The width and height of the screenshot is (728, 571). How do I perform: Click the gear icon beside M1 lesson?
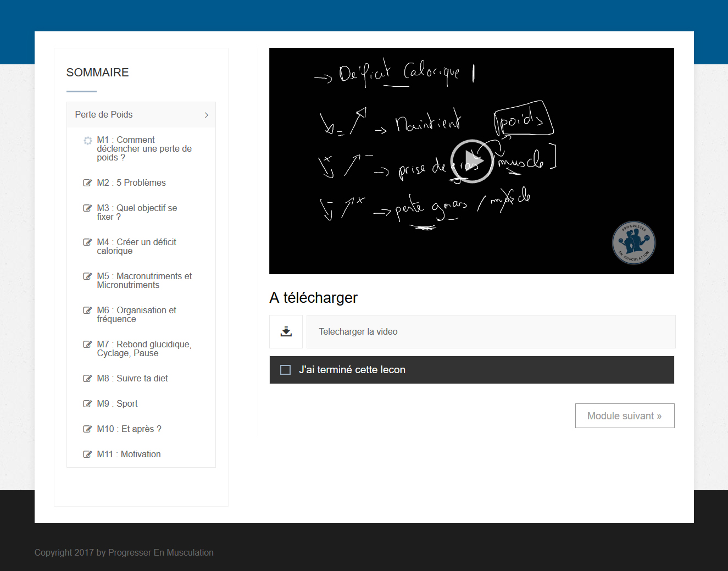point(87,141)
